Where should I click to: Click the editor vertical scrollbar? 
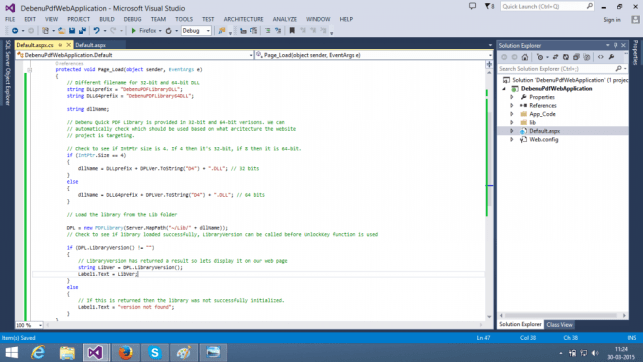point(489,194)
